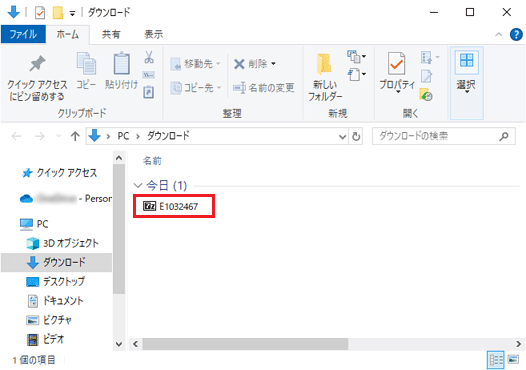Viewport: 526px width, 370px height.
Task: Click ダウンロード in the address bar
Action: point(168,136)
